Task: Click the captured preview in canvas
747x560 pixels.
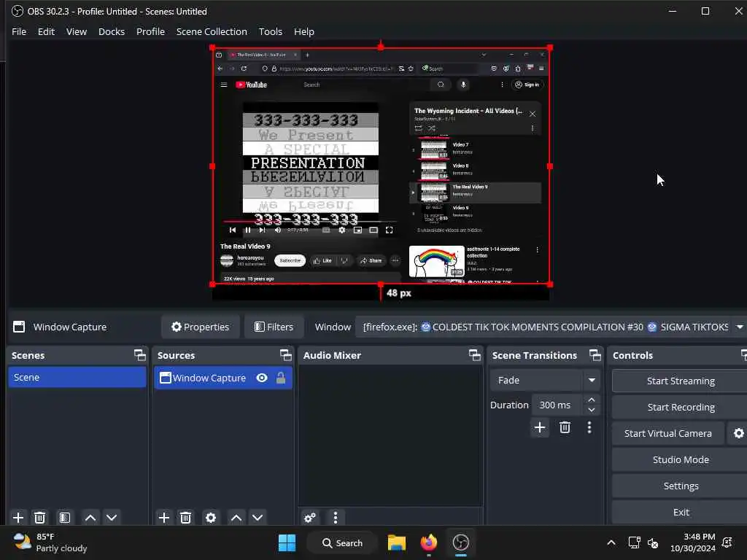Action: 381,166
